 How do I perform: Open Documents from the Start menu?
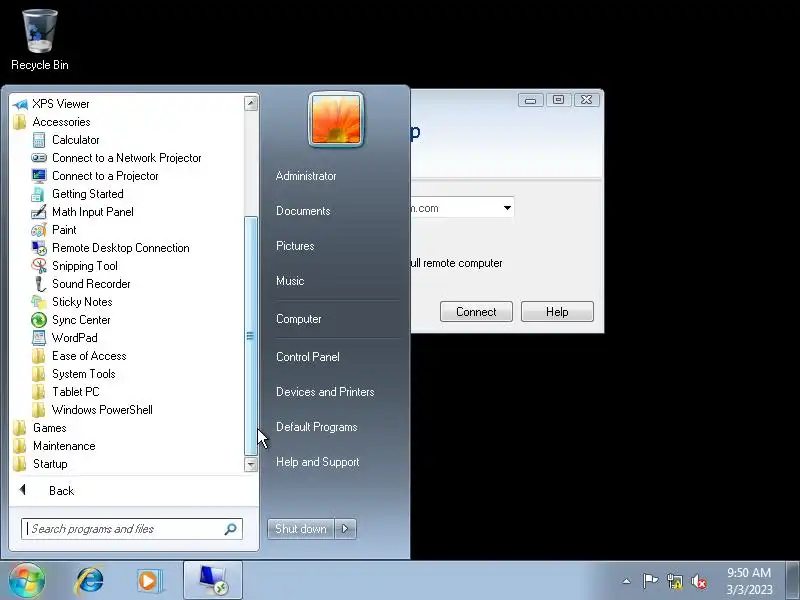pos(303,211)
